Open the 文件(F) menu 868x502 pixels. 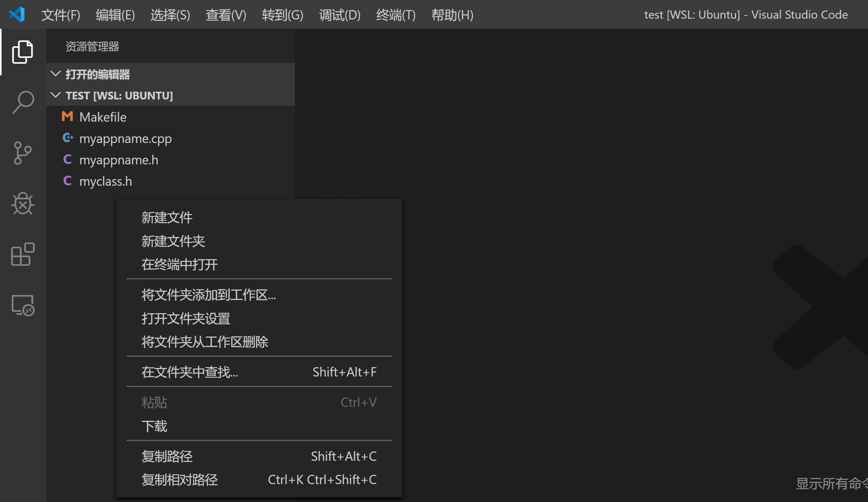[x=61, y=15]
